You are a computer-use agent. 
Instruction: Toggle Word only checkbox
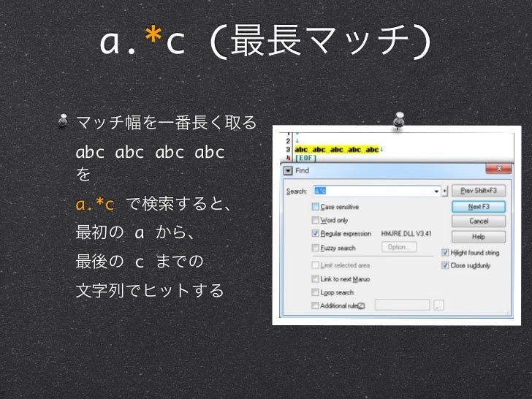click(x=316, y=220)
